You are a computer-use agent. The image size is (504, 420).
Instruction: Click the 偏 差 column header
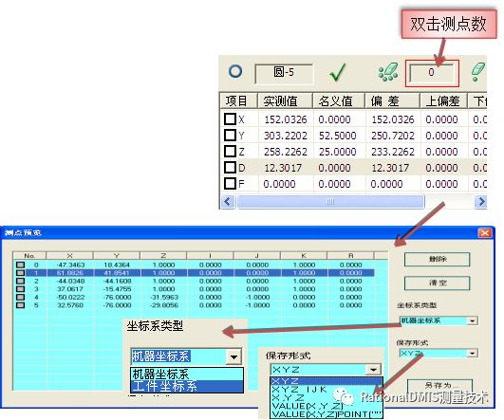point(392,100)
